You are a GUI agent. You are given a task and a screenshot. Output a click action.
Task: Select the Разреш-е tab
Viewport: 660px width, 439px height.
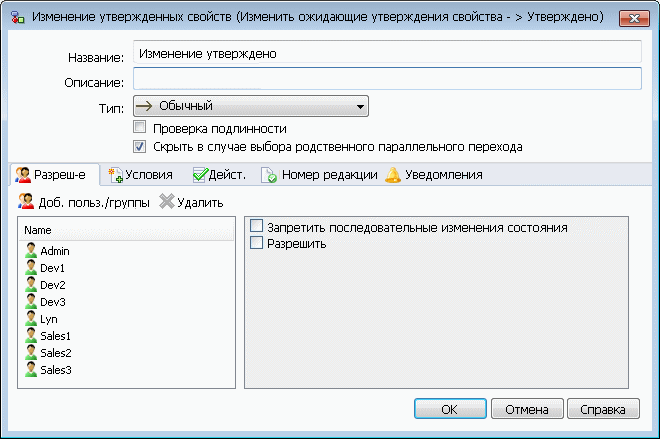coord(55,174)
